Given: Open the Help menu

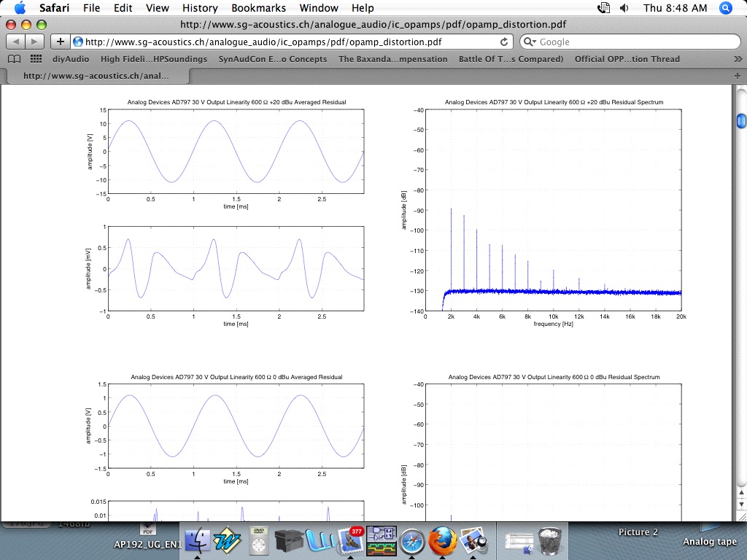Looking at the screenshot, I should 363,8.
